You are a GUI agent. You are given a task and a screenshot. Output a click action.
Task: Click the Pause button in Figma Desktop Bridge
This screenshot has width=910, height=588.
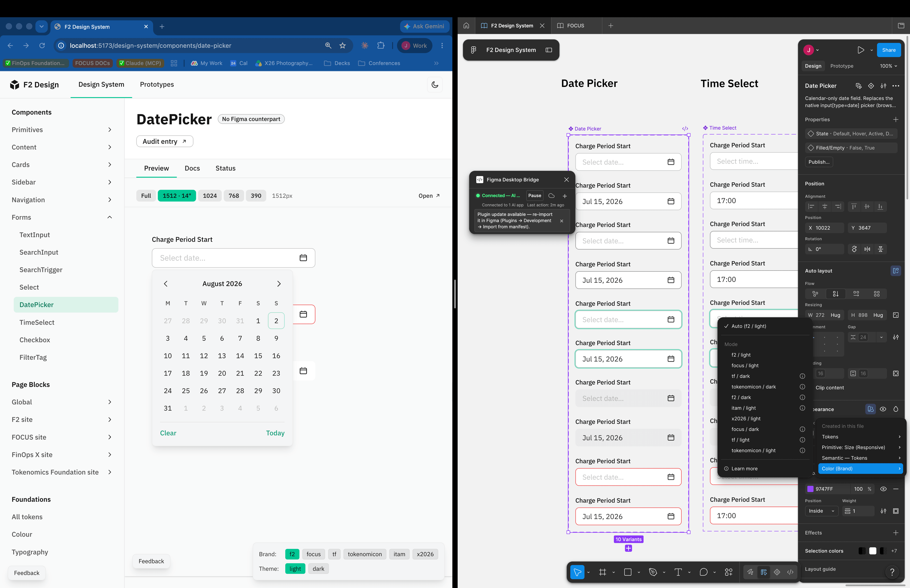click(x=535, y=195)
